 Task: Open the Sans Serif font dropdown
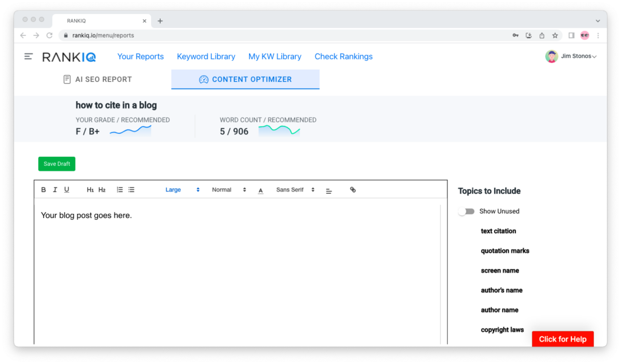(295, 190)
